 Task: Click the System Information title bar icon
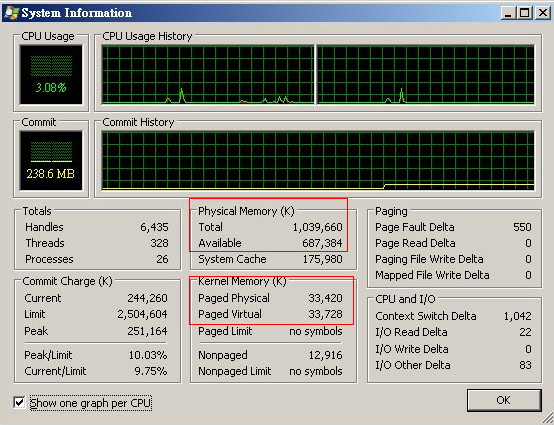tap(11, 13)
